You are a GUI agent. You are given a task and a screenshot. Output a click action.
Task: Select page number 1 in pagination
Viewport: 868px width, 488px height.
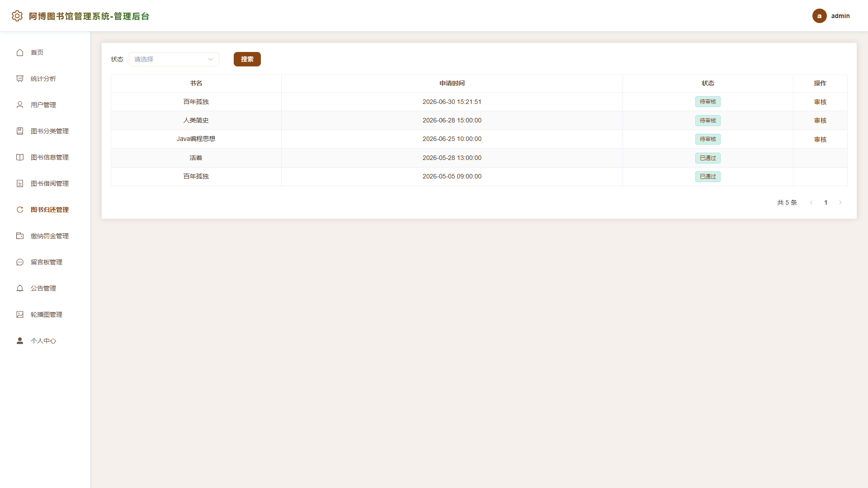826,202
